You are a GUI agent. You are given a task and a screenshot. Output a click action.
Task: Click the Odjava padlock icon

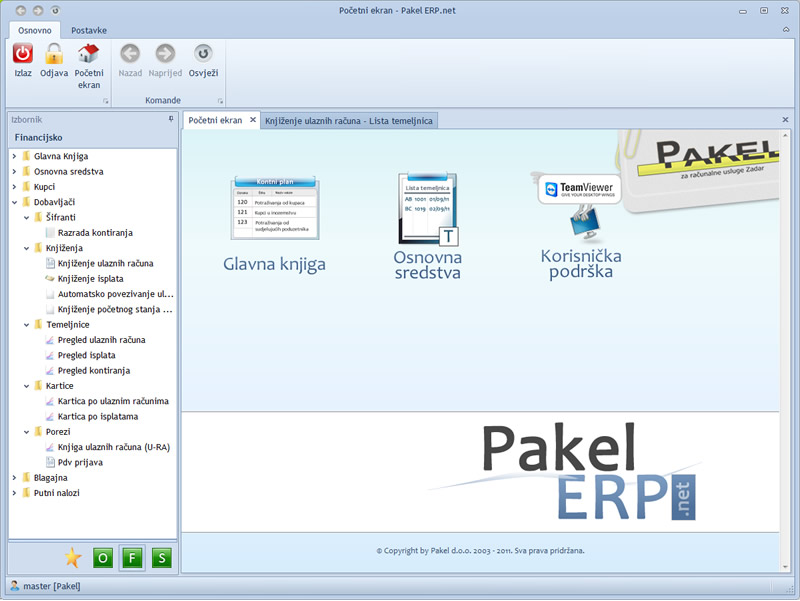pyautogui.click(x=54, y=54)
